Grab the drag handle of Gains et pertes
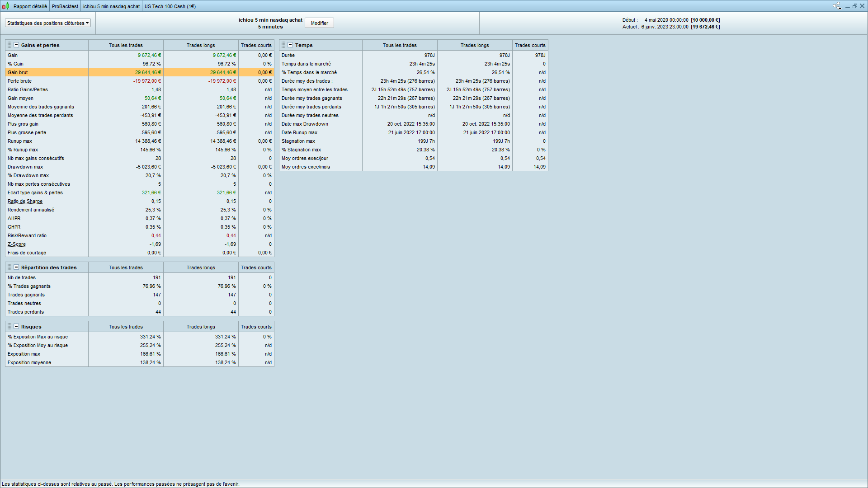 pyautogui.click(x=9, y=45)
